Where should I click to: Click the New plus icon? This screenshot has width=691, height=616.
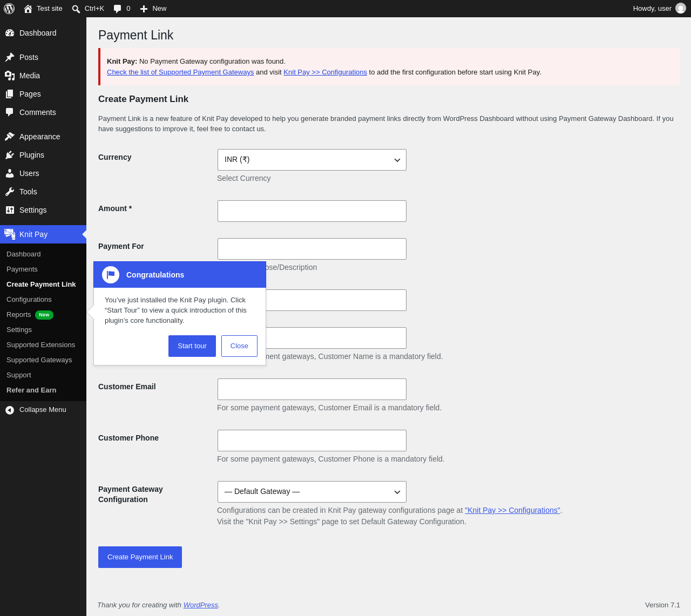pyautogui.click(x=144, y=9)
